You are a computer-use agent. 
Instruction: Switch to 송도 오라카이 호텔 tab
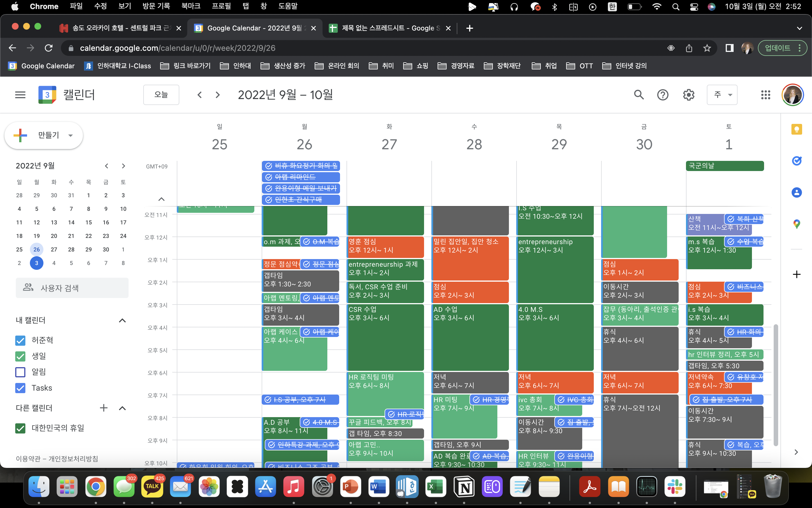(x=121, y=28)
